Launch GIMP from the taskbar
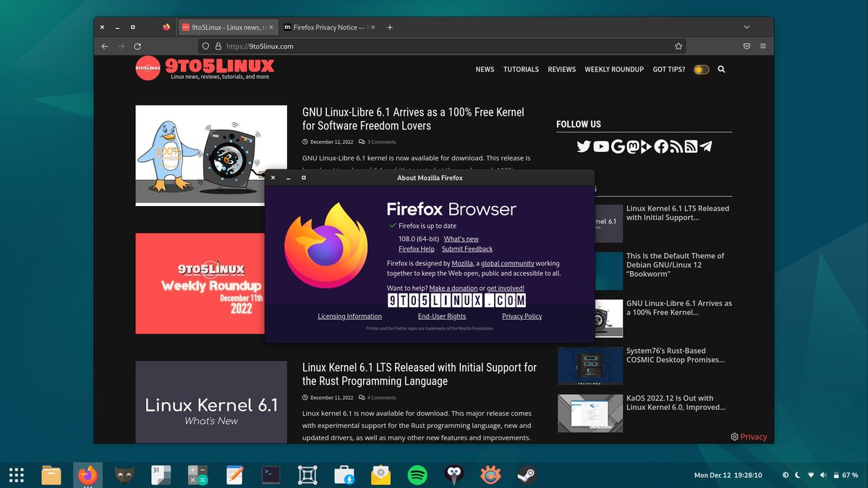868x488 pixels. 124,475
